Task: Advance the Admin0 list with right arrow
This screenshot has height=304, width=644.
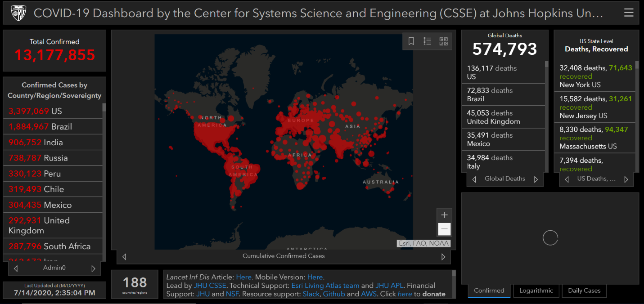Action: pos(94,268)
